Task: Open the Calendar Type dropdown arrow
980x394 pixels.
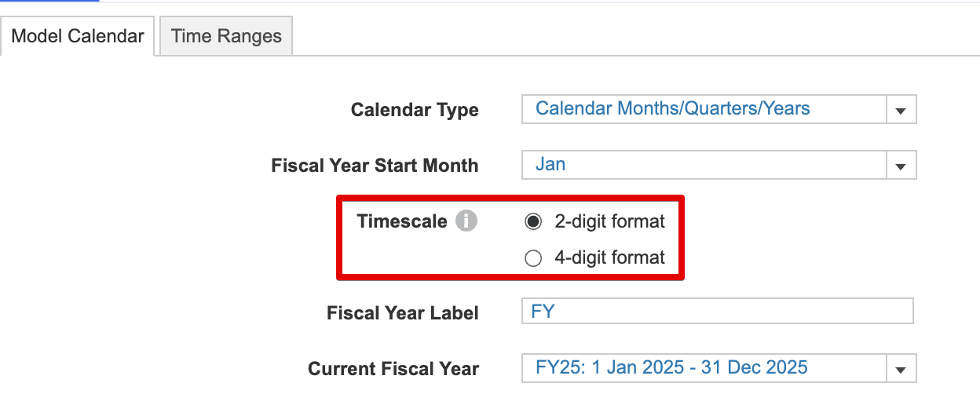Action: pos(901,111)
